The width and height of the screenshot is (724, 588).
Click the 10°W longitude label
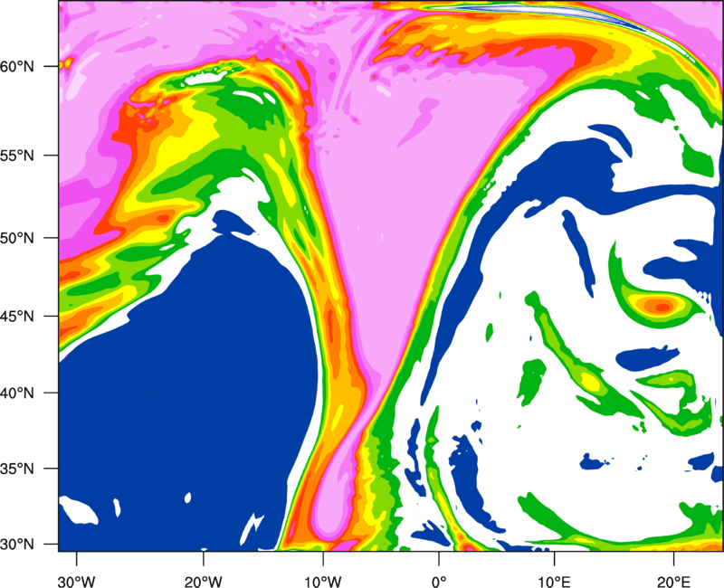coord(323,582)
